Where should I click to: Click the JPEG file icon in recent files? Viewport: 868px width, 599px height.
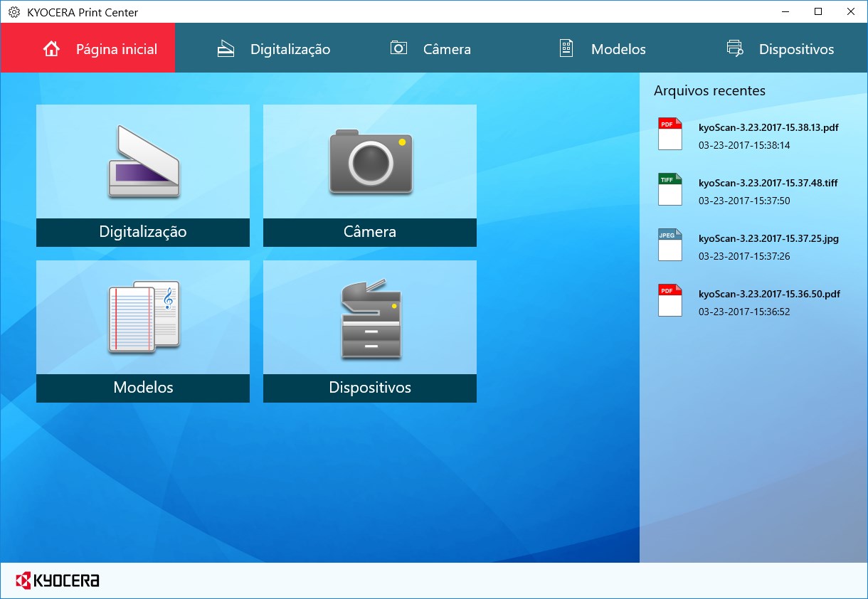point(669,245)
